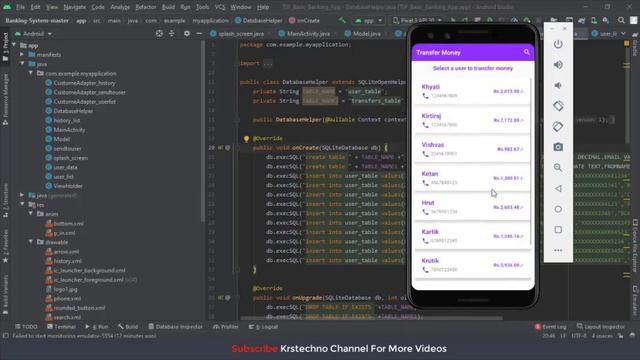This screenshot has width=640, height=360.
Task: Tap user Ketan in the transfer list
Action: [x=472, y=178]
